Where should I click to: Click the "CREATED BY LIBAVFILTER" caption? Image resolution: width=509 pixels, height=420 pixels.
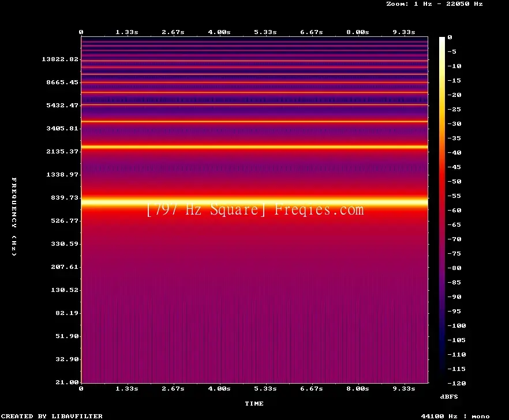(x=52, y=416)
